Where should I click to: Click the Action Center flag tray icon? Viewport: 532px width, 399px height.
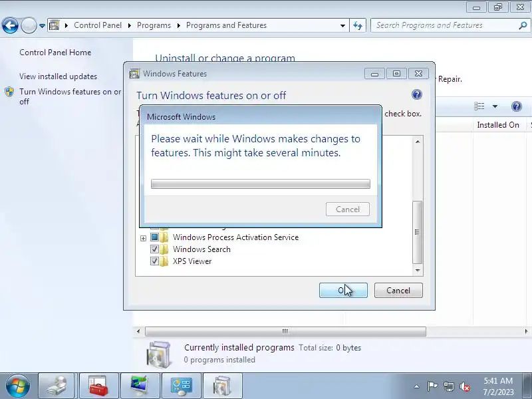[x=432, y=386]
